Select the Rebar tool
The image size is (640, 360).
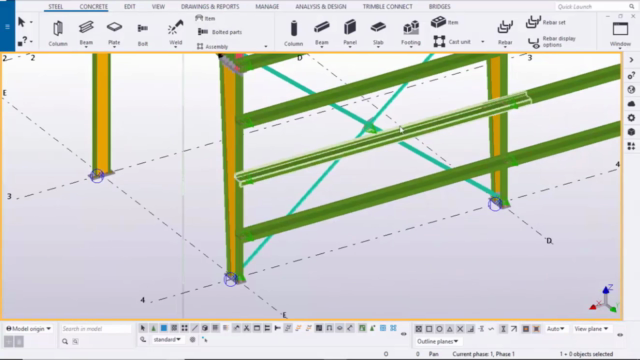[505, 32]
